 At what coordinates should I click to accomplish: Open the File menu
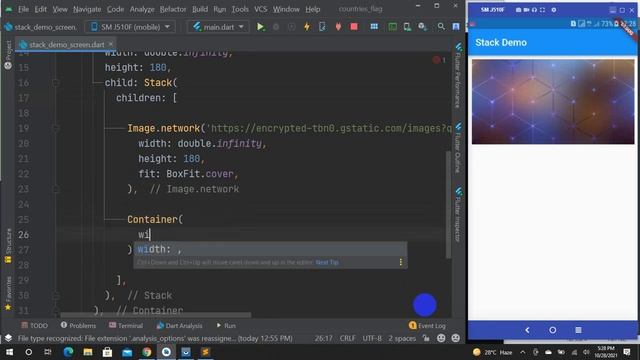point(23,9)
